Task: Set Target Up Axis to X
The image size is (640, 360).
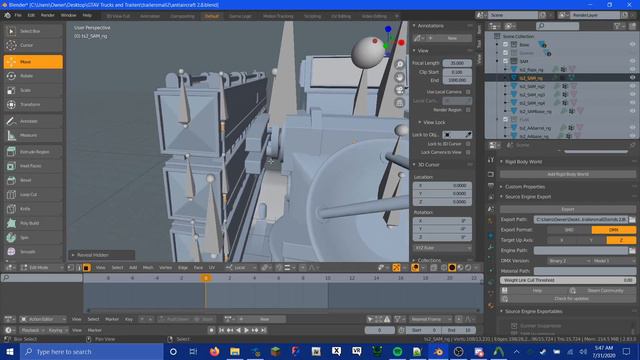Action: click(x=562, y=240)
